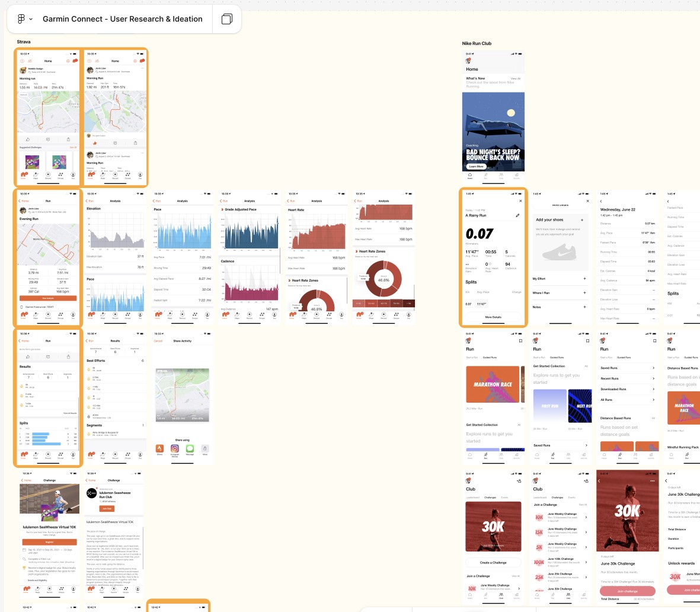The image size is (700, 612).
Task: Select the Evening Run route map frame
Action: pos(48,244)
